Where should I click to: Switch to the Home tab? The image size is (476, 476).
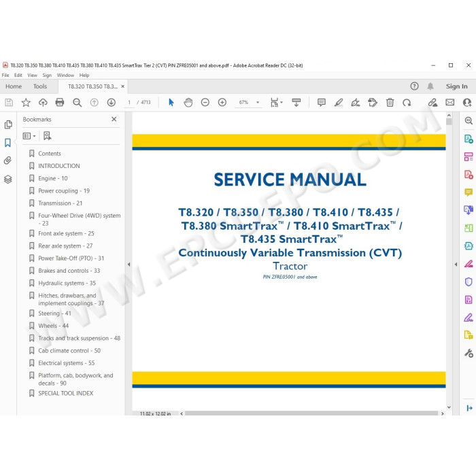(x=14, y=86)
